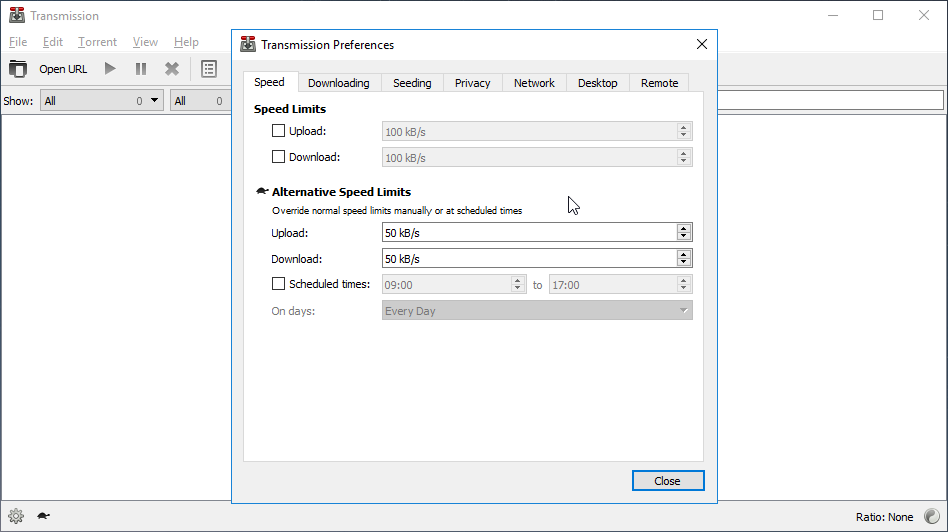Viewport: 948px width, 532px height.
Task: Click the turtle icon beside Alternative Speed Limits
Action: point(262,191)
